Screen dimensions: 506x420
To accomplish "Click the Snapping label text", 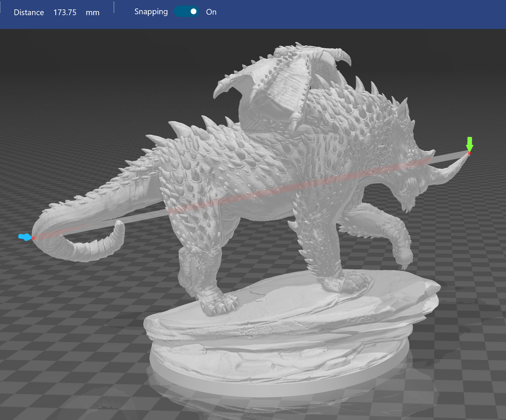I will point(151,12).
